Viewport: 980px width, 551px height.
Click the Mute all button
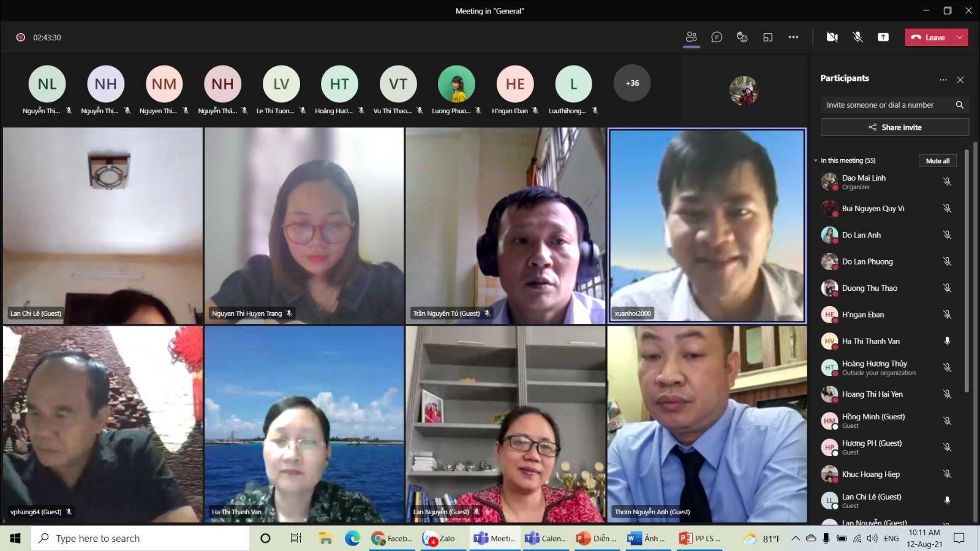click(937, 160)
